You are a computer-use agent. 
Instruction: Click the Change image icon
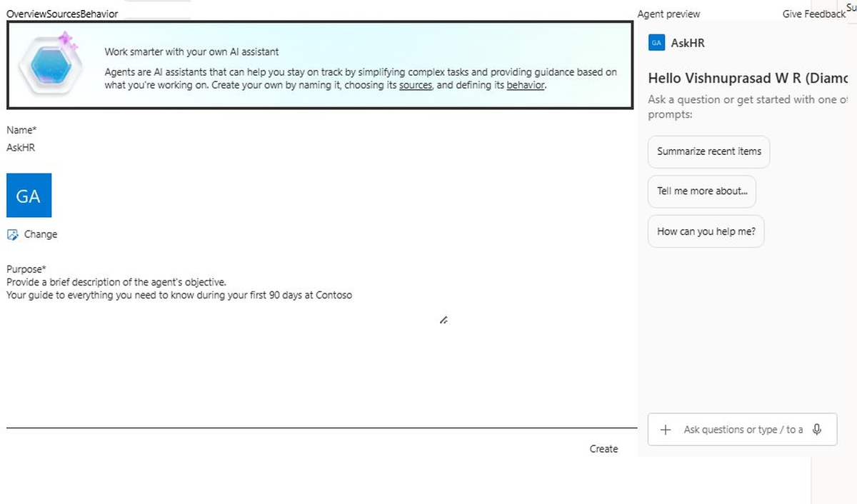[x=12, y=234]
